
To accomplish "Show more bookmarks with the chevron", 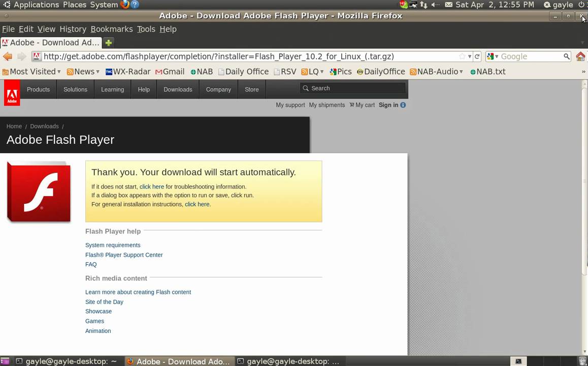I will [x=583, y=72].
